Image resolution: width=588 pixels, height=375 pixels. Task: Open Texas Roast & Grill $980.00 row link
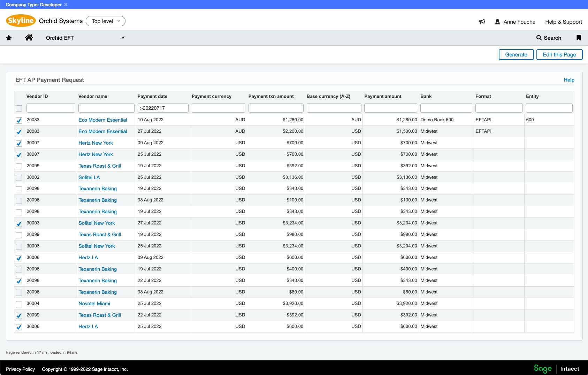tap(100, 235)
